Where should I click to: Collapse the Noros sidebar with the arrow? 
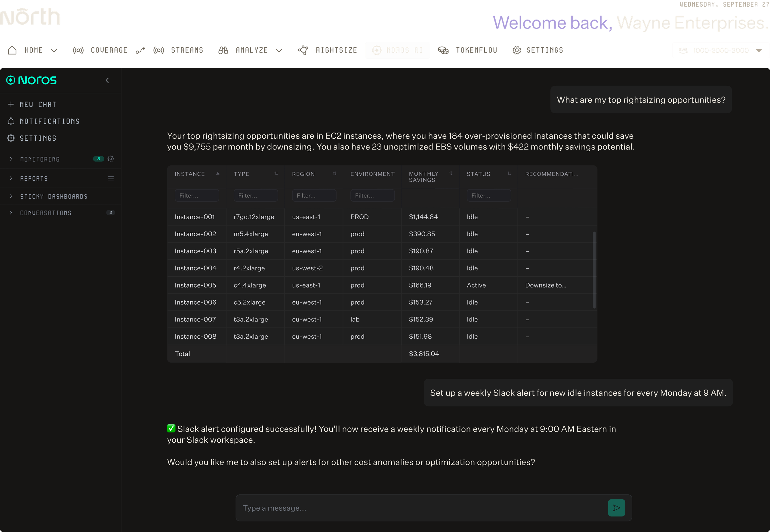(107, 80)
